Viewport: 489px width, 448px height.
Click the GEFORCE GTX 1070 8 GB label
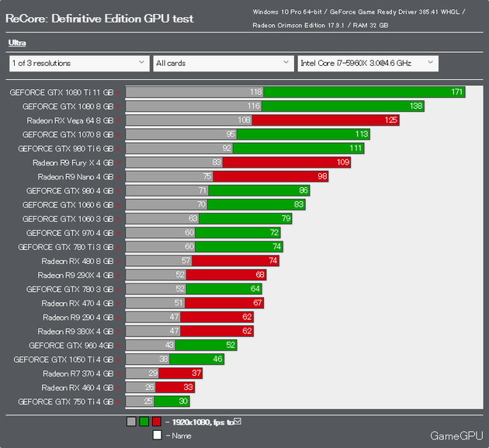(68, 134)
